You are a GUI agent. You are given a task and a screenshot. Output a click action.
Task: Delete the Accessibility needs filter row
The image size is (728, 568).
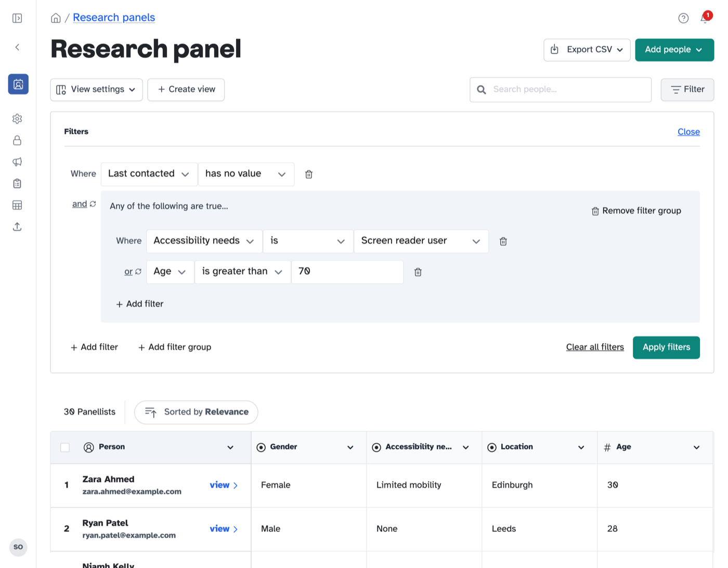pos(503,241)
